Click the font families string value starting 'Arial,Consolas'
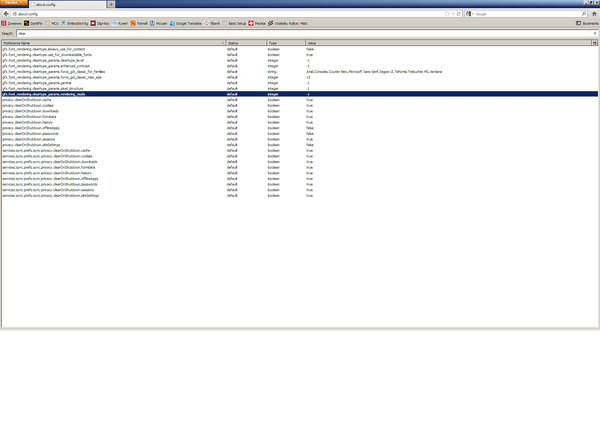Screen dimensions: 600x428 [x=374, y=72]
